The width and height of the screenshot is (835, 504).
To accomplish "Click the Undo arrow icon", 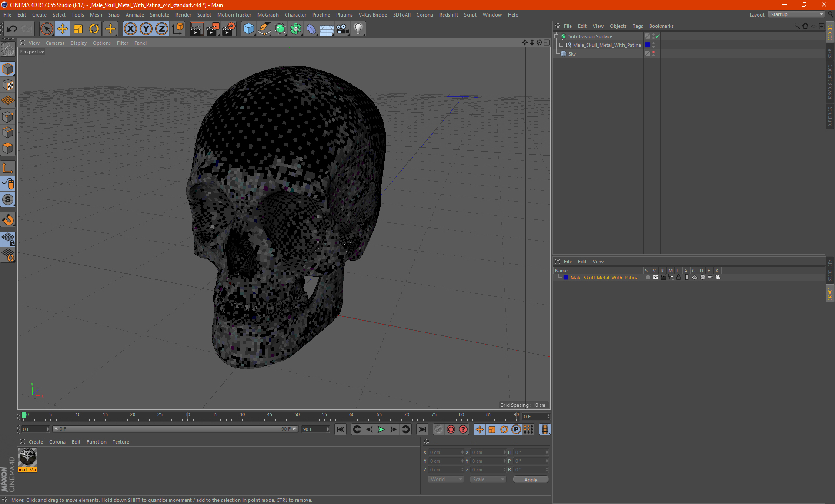I will [x=12, y=29].
